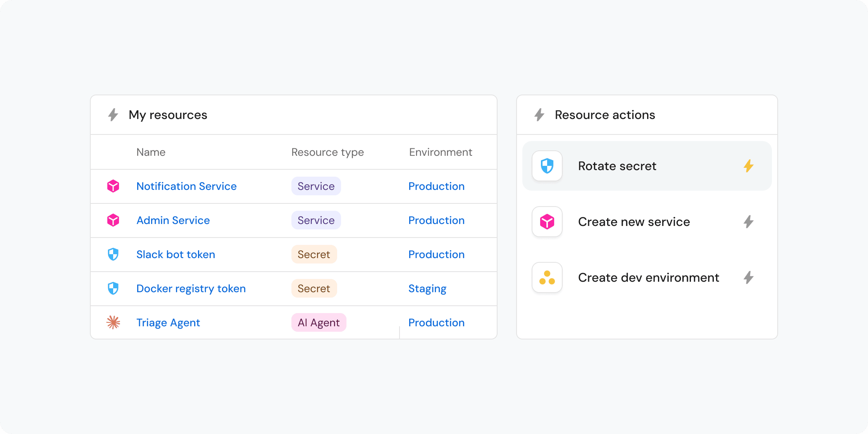
Task: Click the pink cube icon beside Notification Service
Action: 113,186
